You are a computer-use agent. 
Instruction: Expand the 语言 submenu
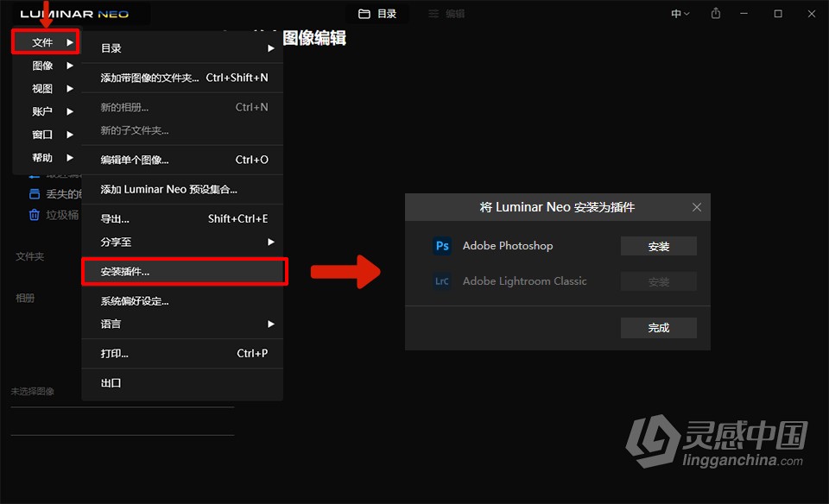coord(182,324)
